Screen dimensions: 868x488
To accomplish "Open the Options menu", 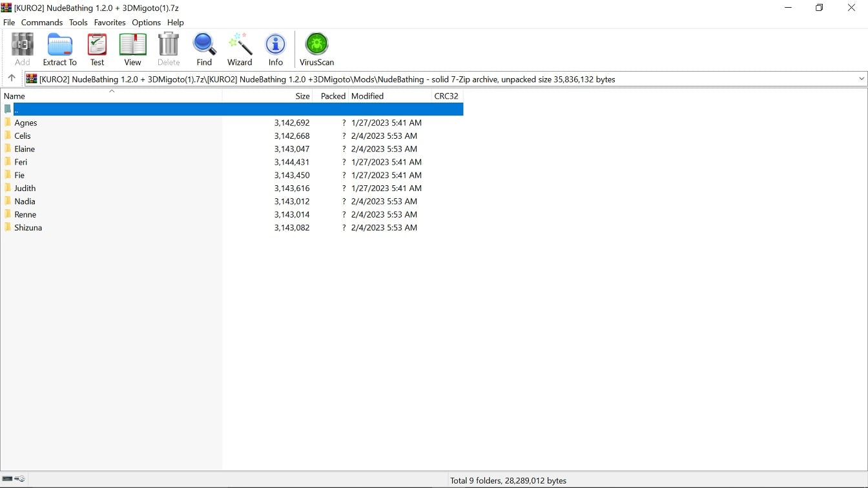I will click(146, 23).
